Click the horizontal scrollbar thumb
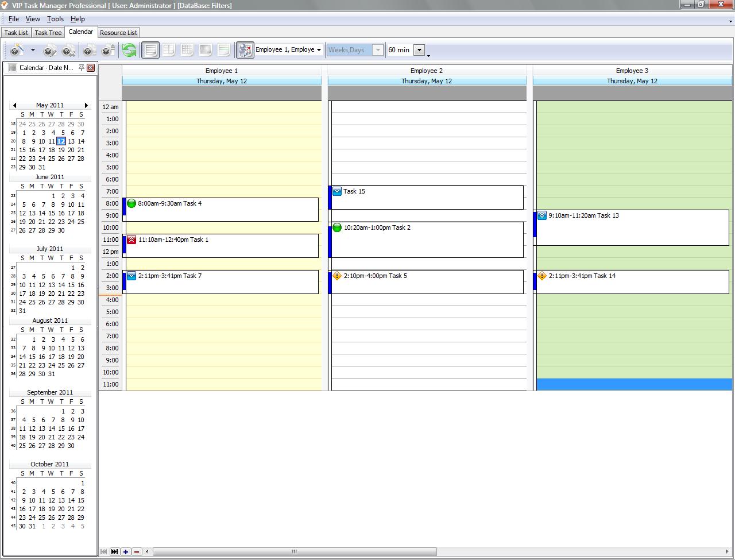This screenshot has height=560, width=735. (x=294, y=552)
